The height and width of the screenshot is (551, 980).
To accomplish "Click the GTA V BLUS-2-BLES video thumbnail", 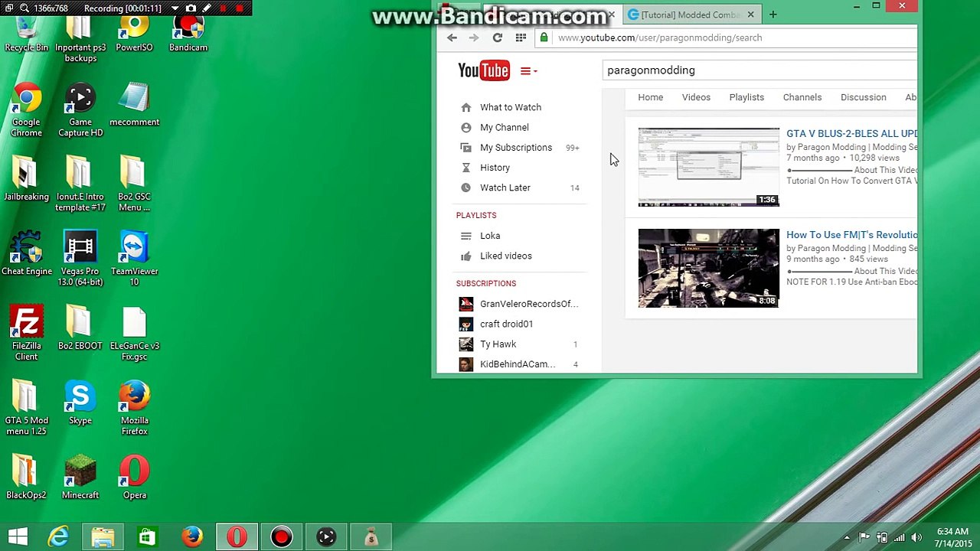I will point(709,167).
